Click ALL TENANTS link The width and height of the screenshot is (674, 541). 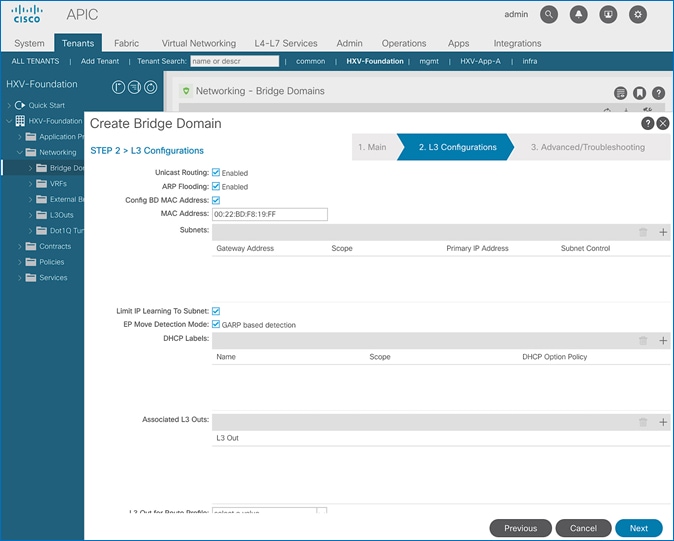tap(35, 61)
